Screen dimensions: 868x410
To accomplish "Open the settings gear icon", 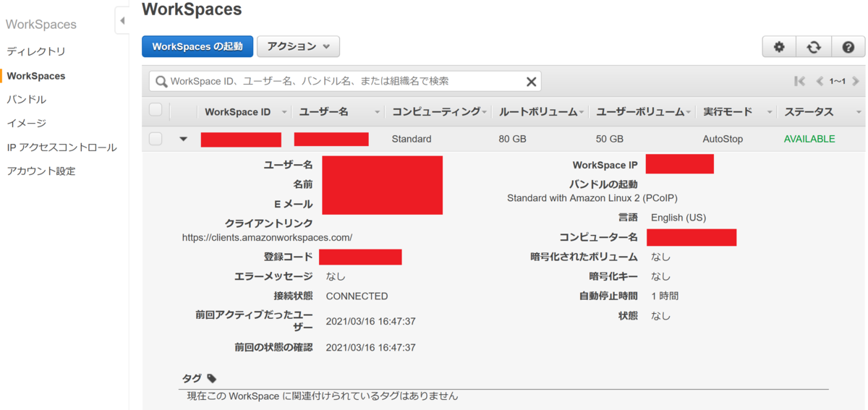I will [x=779, y=47].
